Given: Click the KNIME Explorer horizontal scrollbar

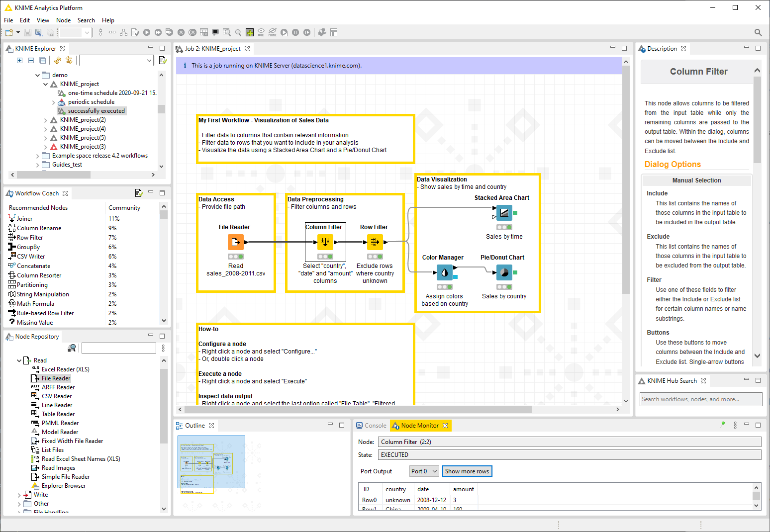Looking at the screenshot, I should [x=54, y=175].
